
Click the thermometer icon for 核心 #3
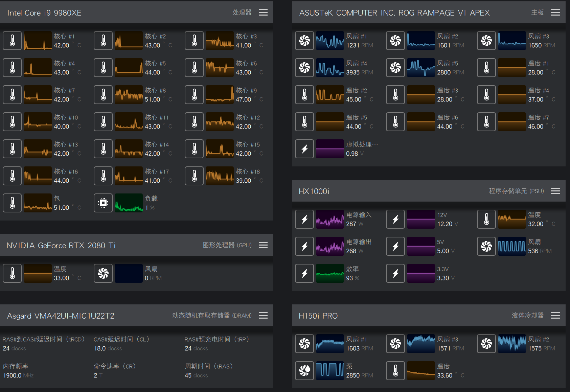tap(194, 41)
